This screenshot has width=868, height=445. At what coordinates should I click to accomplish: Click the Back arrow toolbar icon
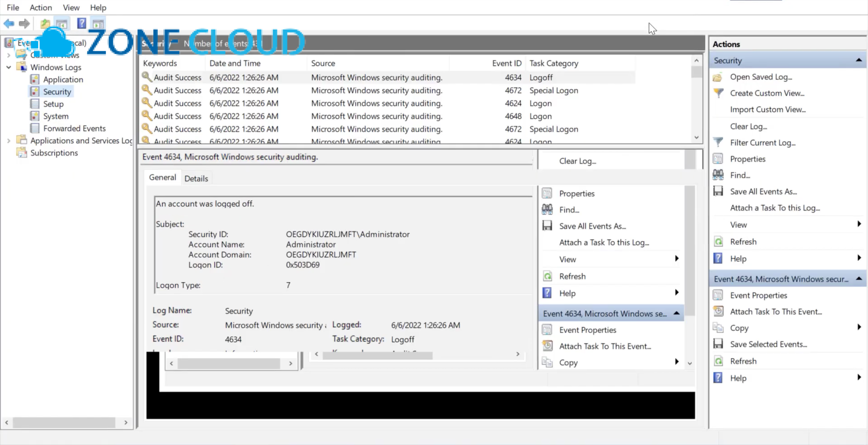click(x=9, y=23)
